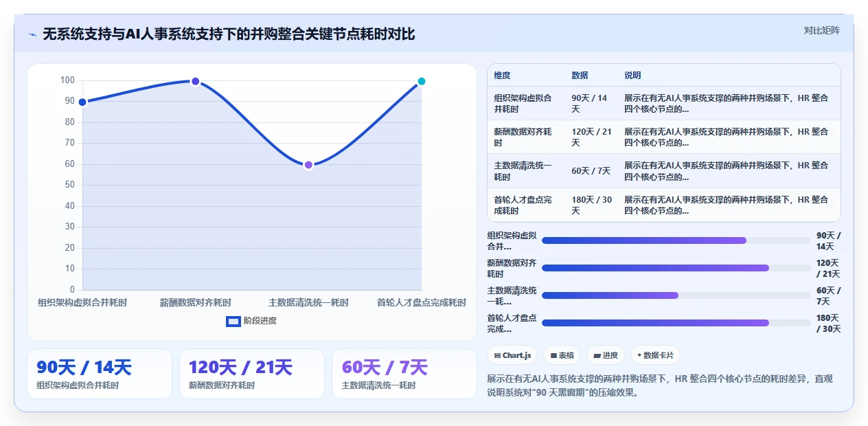The height and width of the screenshot is (426, 868).
Task: Click table value 60天 / 7天
Action: (x=591, y=171)
